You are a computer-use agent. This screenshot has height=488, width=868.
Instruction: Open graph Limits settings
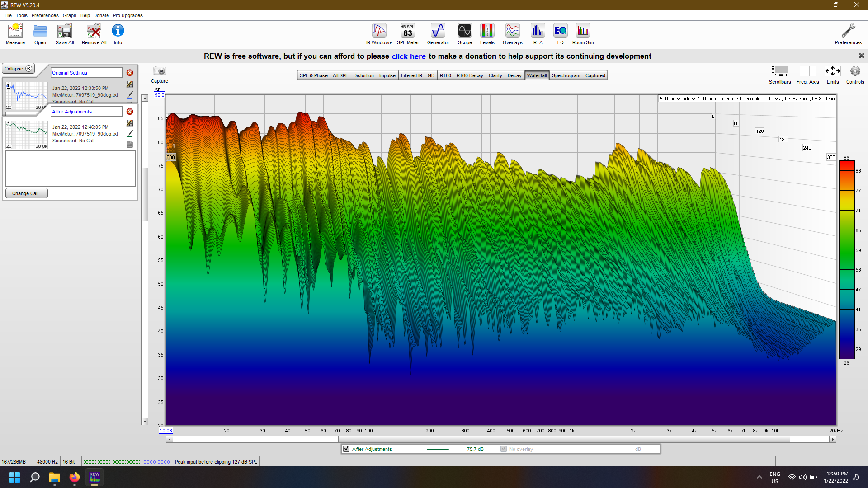coord(833,75)
